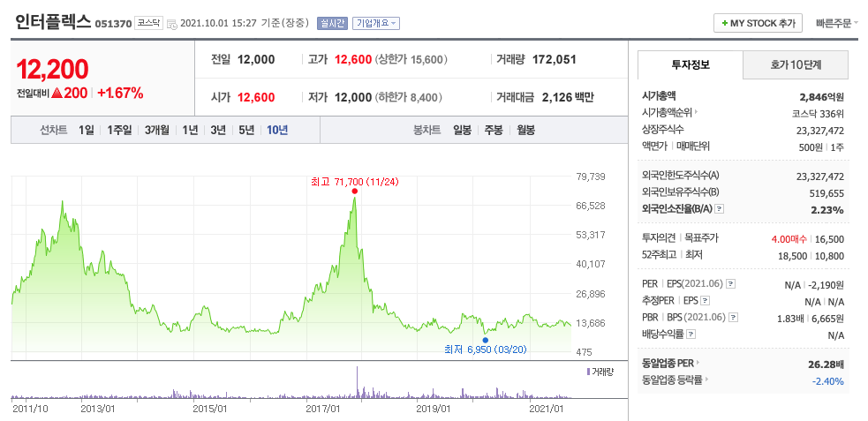The height and width of the screenshot is (421, 868).
Task: Click the red 최고 71,700 peak marker
Action: tap(354, 191)
